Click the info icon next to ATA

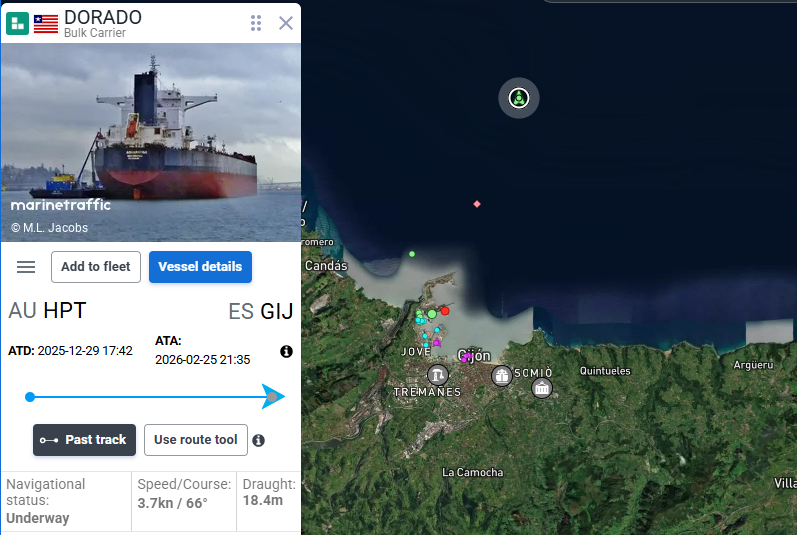click(x=286, y=351)
